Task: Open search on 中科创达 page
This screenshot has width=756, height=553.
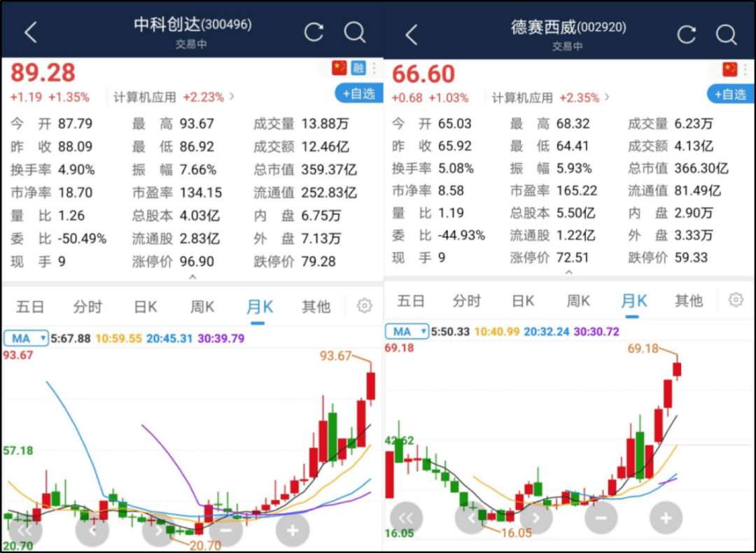Action: pos(355,32)
